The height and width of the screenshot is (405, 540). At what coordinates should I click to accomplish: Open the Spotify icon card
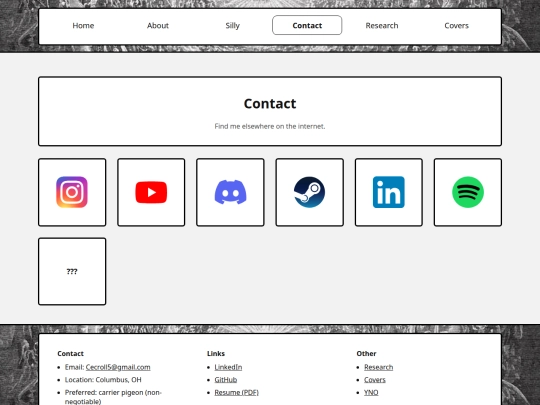click(468, 192)
